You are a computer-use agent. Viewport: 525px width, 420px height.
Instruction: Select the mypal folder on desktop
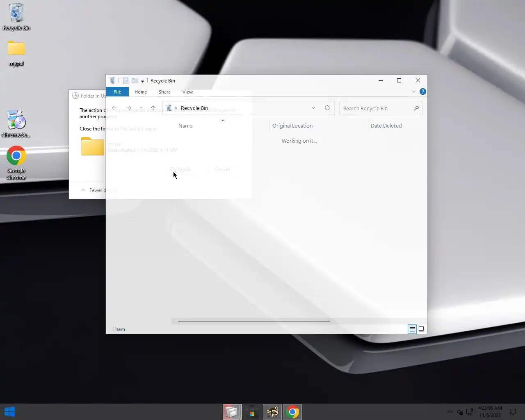click(16, 53)
